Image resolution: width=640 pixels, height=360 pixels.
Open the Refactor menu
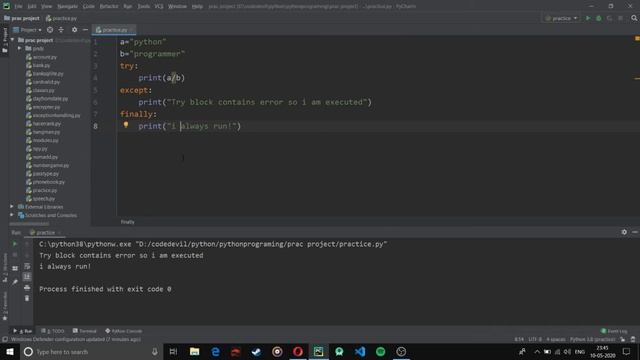click(109, 7)
